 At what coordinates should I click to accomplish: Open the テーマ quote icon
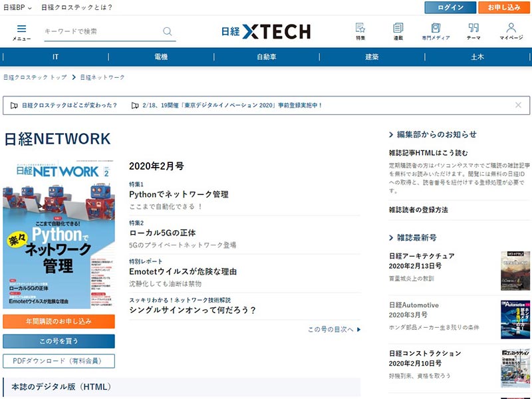point(473,31)
